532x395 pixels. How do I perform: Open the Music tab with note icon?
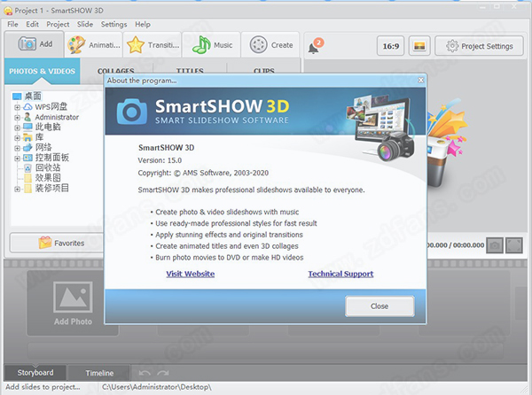[x=213, y=43]
